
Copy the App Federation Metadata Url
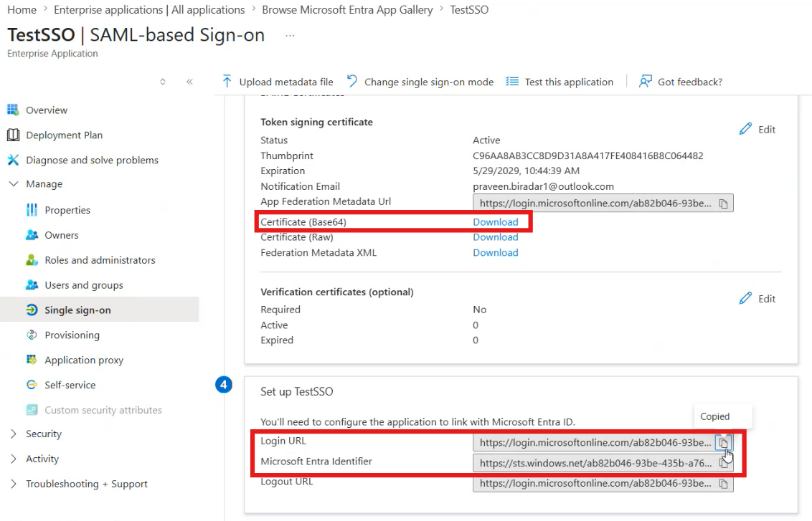click(724, 204)
